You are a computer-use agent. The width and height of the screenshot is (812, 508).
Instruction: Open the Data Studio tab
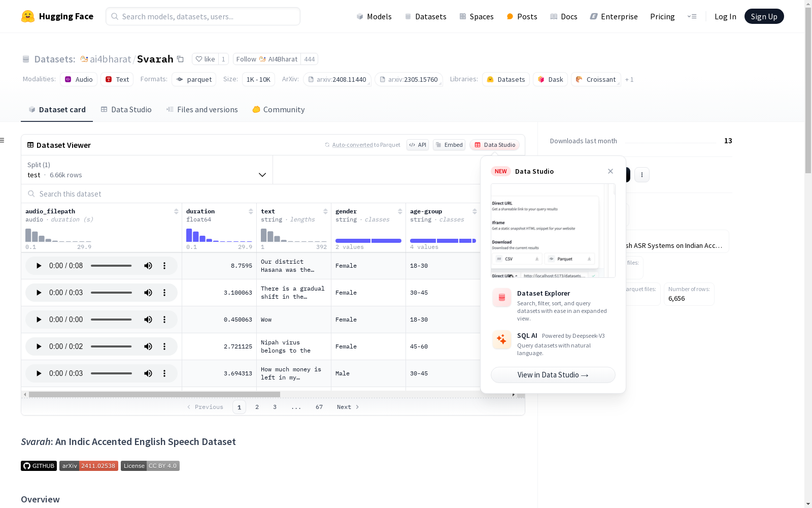pos(126,110)
